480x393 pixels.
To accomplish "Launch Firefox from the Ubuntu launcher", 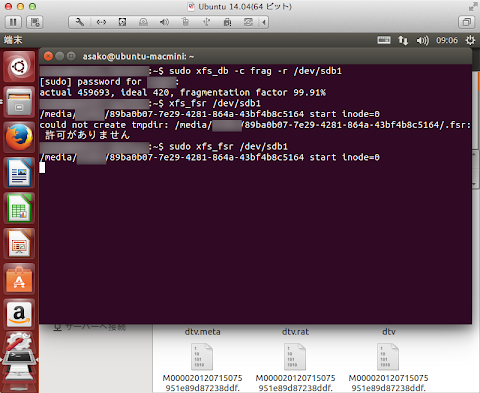I will tap(19, 137).
